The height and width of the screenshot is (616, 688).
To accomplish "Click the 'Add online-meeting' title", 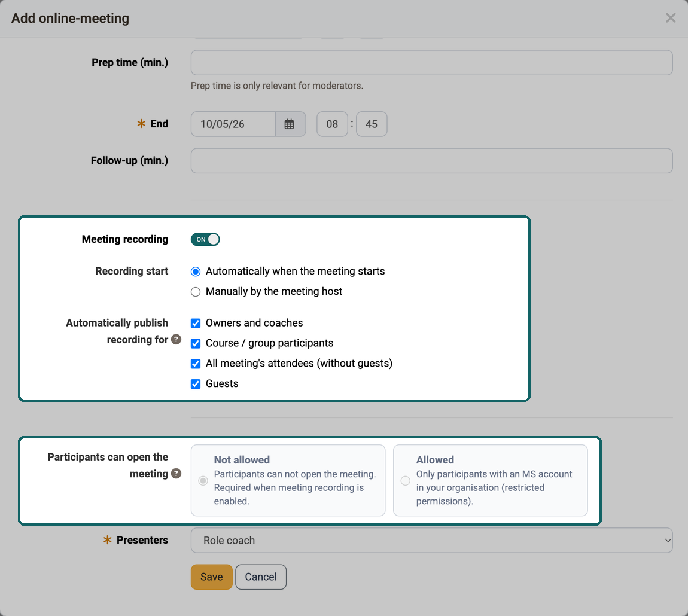I will point(70,19).
